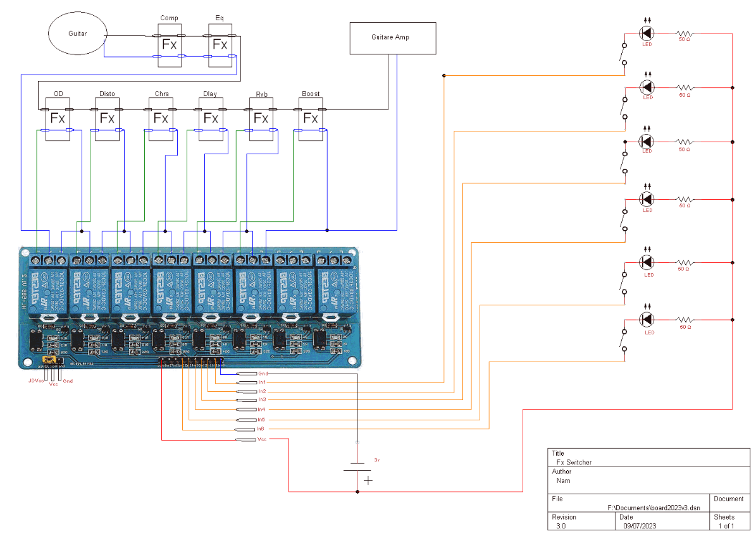Select the Guitar ellipse symbol
756x536 pixels.
coord(78,33)
